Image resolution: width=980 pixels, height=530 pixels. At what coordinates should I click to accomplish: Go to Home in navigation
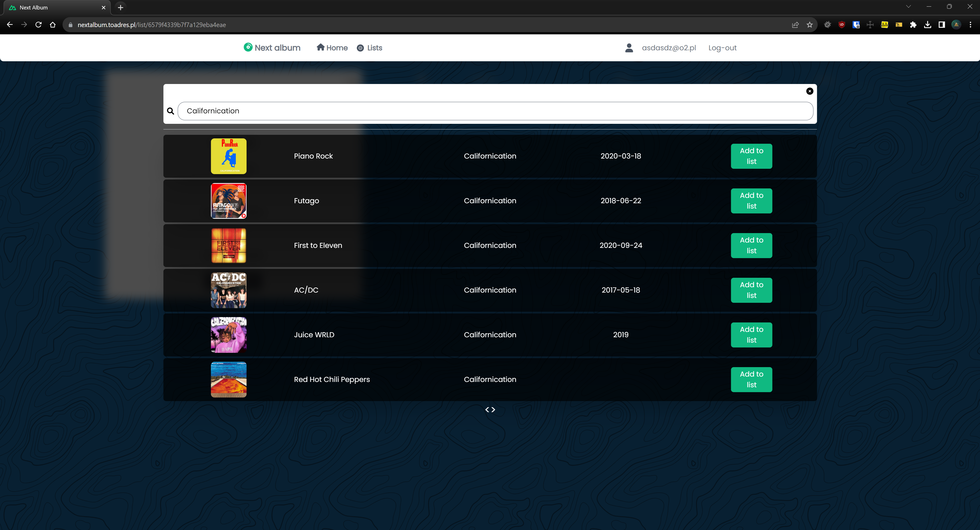pyautogui.click(x=332, y=47)
